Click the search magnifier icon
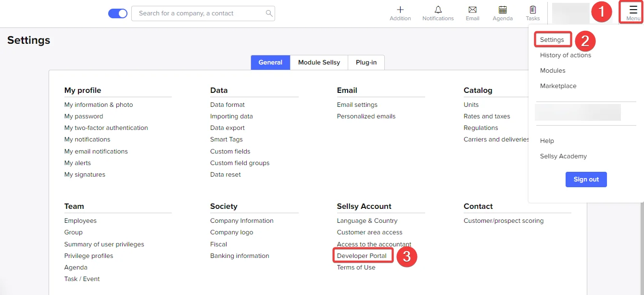Image resolution: width=644 pixels, height=295 pixels. coord(269,13)
